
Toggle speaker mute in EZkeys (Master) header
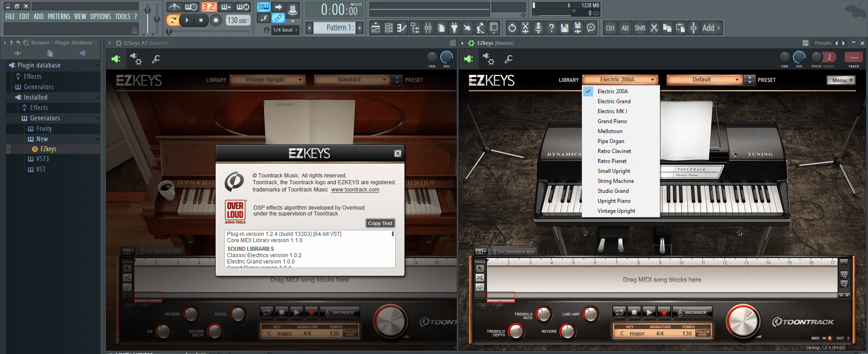pos(468,59)
